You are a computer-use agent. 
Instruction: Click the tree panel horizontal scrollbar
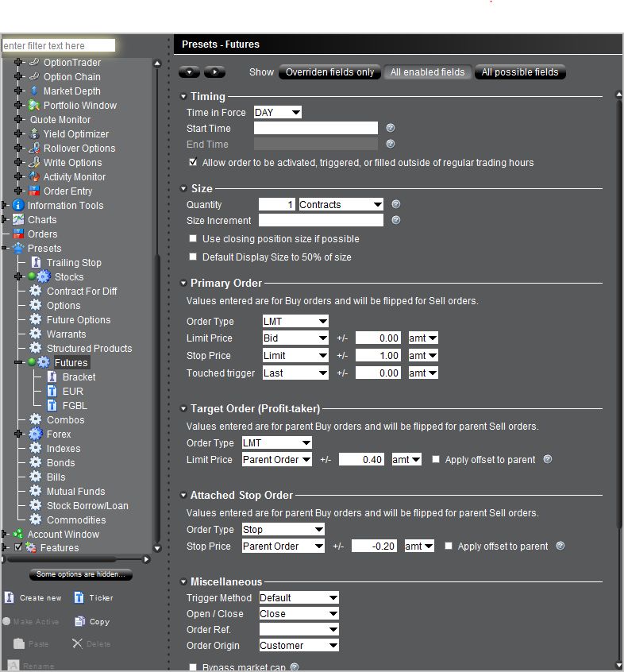pos(62,559)
